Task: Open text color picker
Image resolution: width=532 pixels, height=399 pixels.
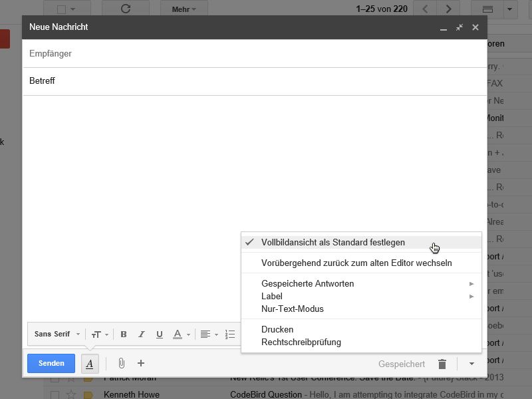Action: (182, 334)
